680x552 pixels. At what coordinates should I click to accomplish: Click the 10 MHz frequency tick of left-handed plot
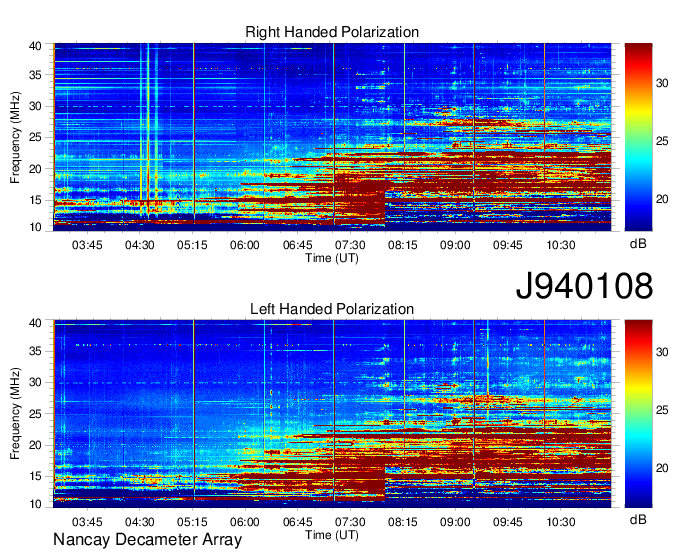click(35, 504)
